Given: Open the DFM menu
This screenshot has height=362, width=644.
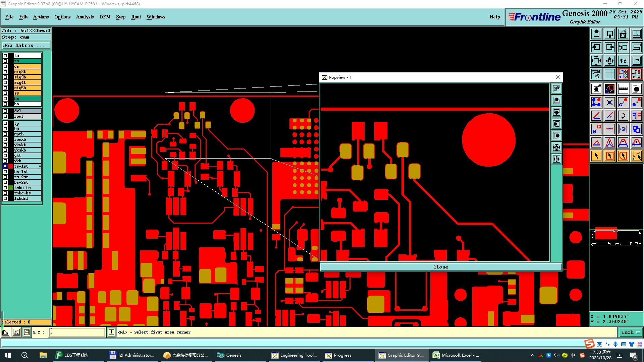Looking at the screenshot, I should pos(105,17).
